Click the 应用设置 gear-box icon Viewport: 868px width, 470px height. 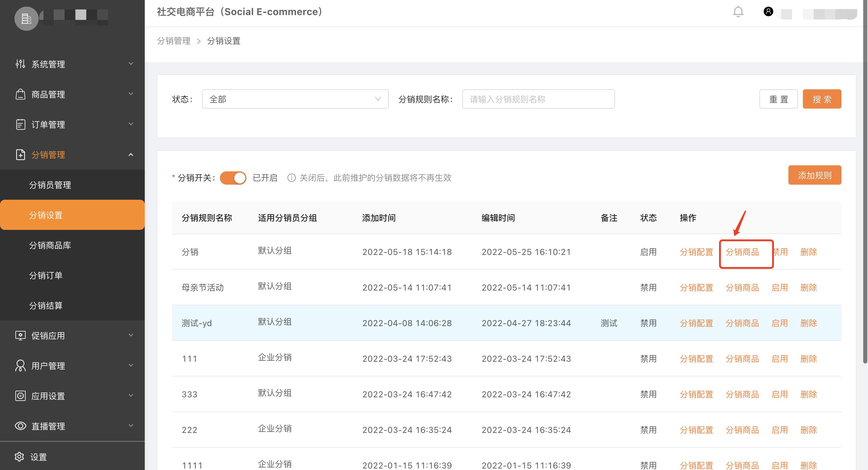[x=20, y=395]
